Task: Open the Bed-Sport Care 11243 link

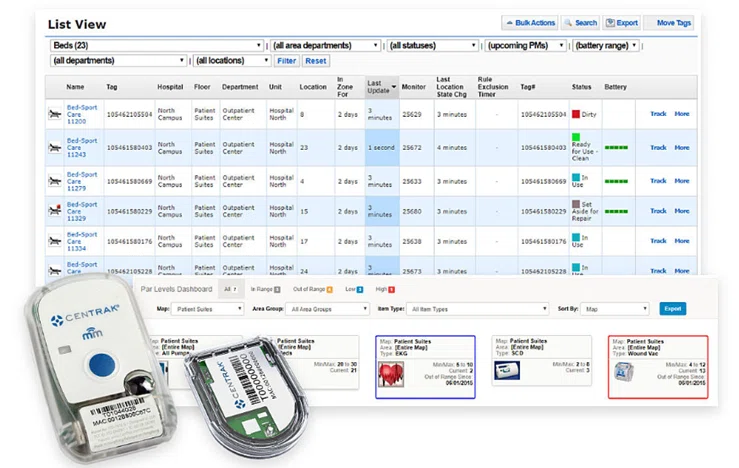Action: (82, 148)
